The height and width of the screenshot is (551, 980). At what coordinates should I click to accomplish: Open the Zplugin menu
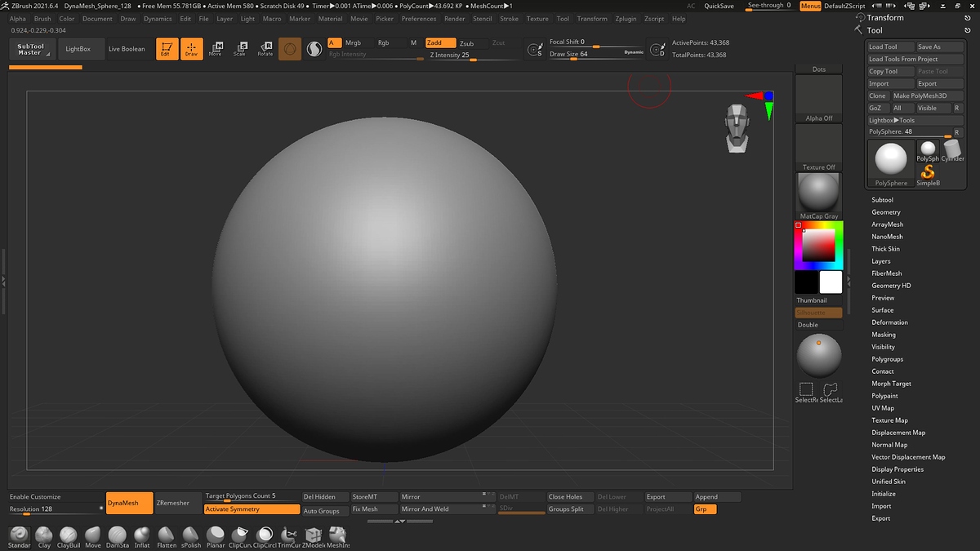(x=626, y=19)
